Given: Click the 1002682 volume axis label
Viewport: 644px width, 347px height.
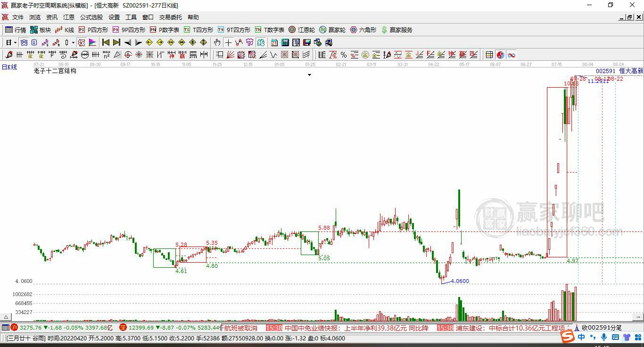Looking at the screenshot, I should [x=23, y=294].
